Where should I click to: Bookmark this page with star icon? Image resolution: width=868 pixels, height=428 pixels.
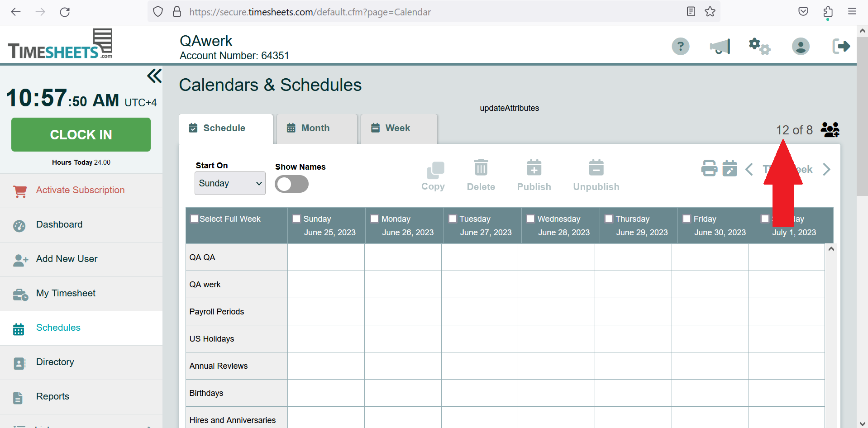pyautogui.click(x=710, y=12)
